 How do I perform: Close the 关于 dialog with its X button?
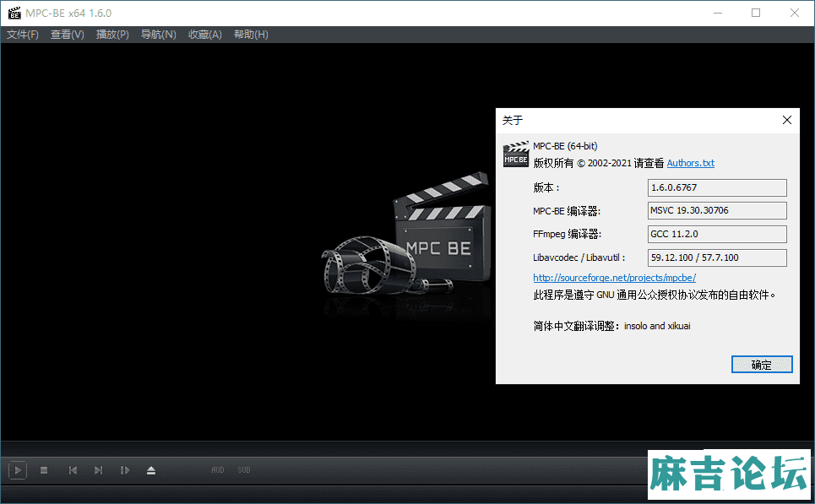[x=787, y=120]
